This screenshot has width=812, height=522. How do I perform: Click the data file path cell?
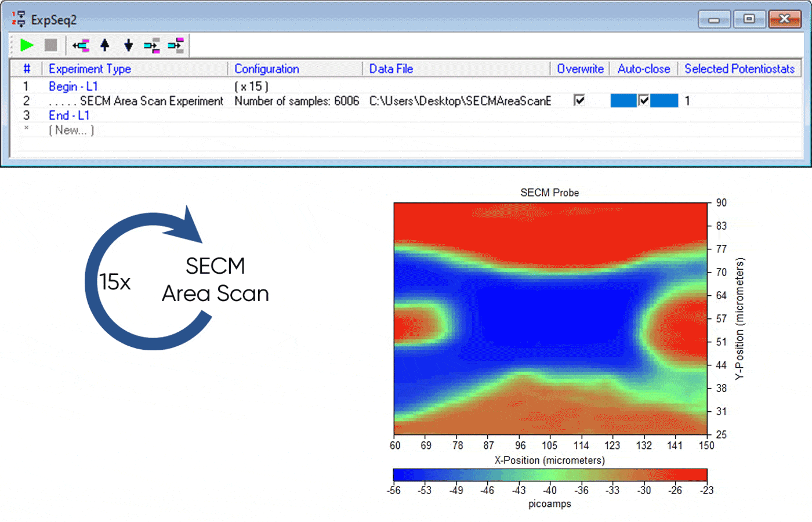click(459, 101)
